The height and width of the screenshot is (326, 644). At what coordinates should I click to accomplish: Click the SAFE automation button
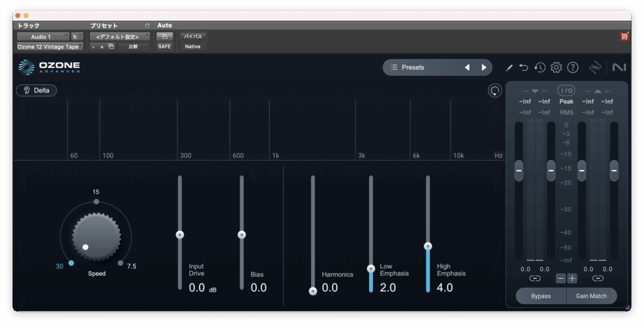coord(164,47)
